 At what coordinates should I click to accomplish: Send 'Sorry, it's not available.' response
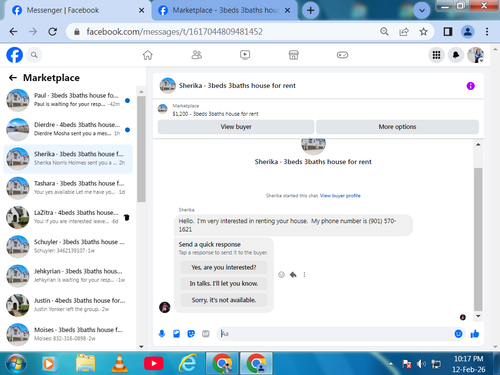point(224,300)
